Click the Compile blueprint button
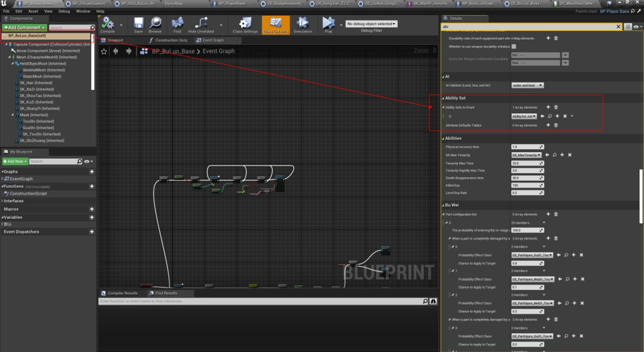The image size is (644, 352). coord(107,24)
